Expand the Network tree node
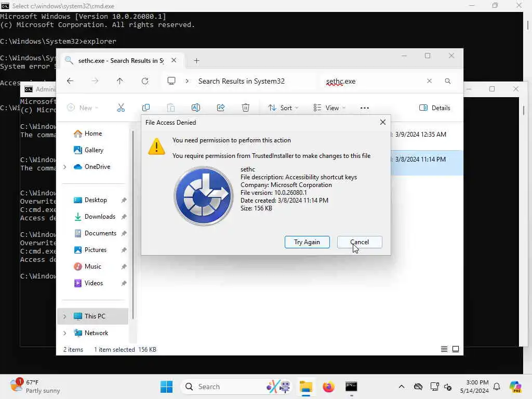The height and width of the screenshot is (399, 532). pos(65,333)
